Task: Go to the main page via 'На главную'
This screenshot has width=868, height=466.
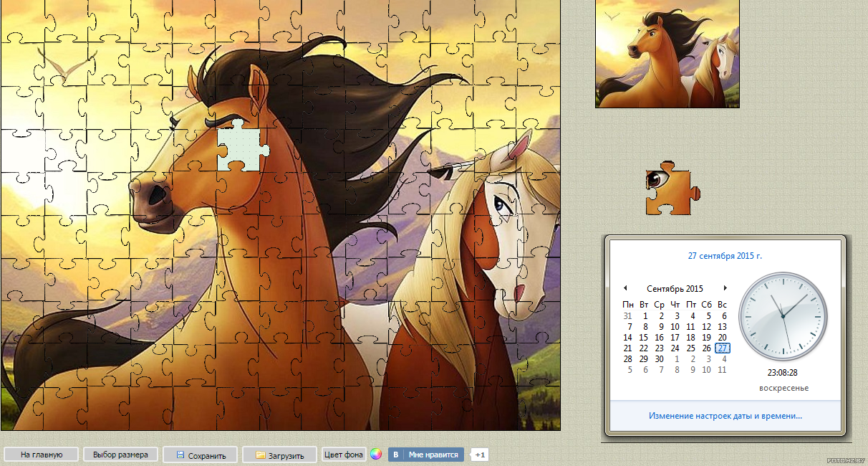Action: pos(41,455)
